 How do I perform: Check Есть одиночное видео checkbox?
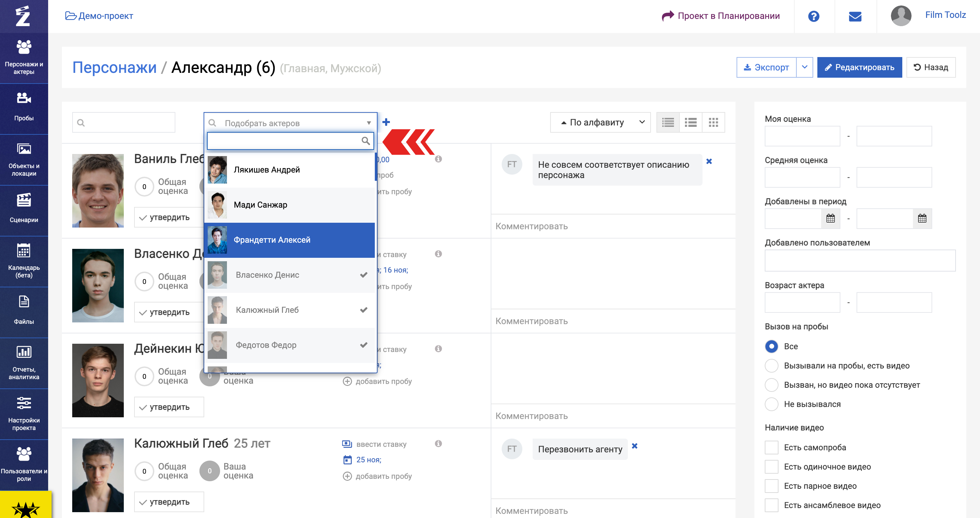[x=771, y=467]
